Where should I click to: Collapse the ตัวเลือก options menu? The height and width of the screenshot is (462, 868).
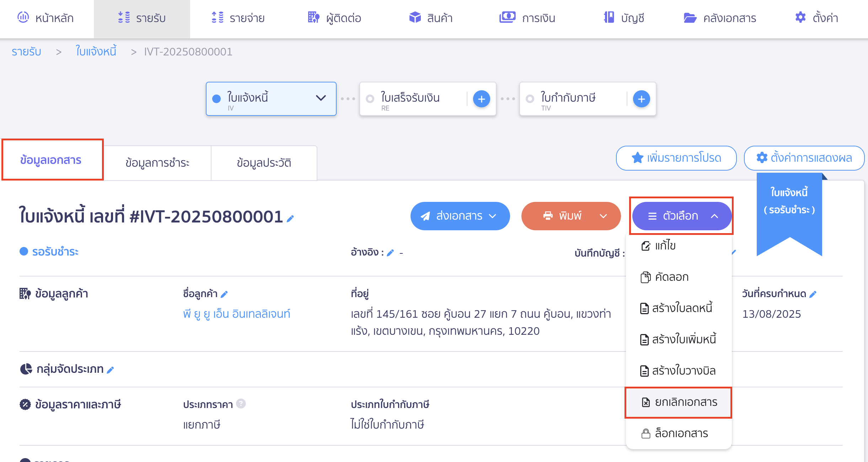coord(682,216)
